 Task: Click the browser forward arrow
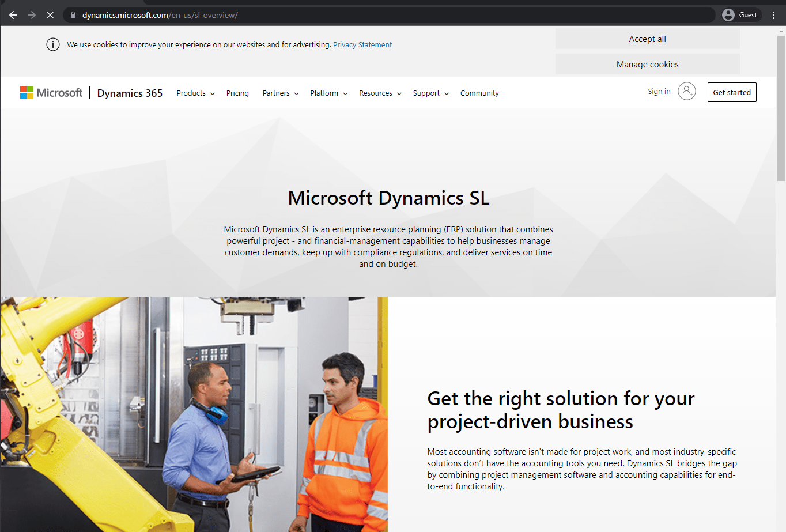(31, 14)
